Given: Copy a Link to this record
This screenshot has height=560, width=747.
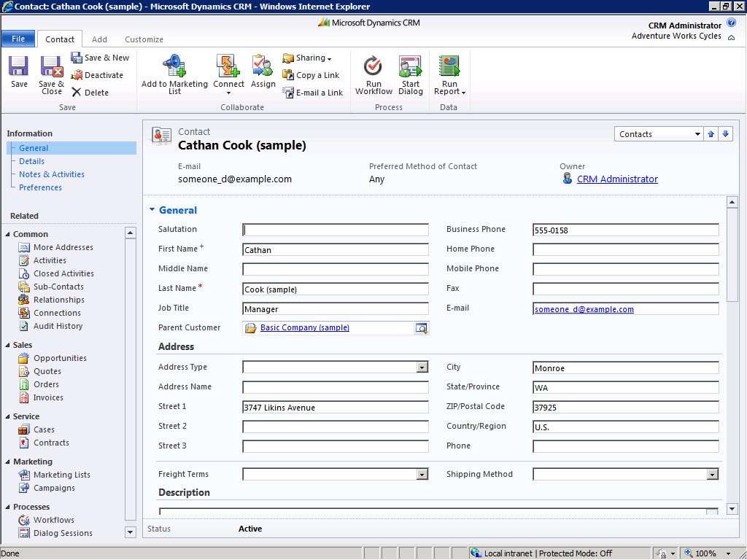Looking at the screenshot, I should point(311,75).
